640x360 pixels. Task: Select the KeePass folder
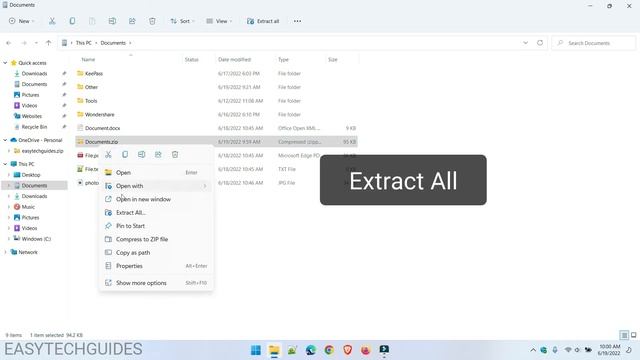[94, 73]
